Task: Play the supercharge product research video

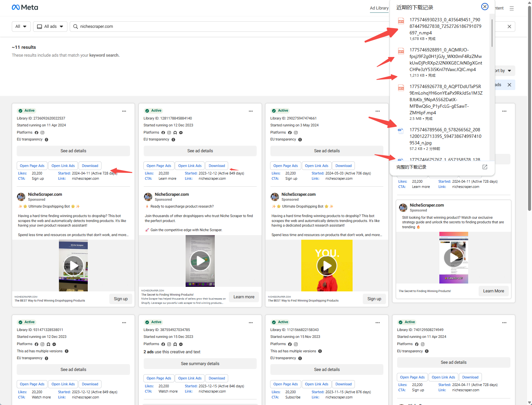Action: (x=200, y=261)
